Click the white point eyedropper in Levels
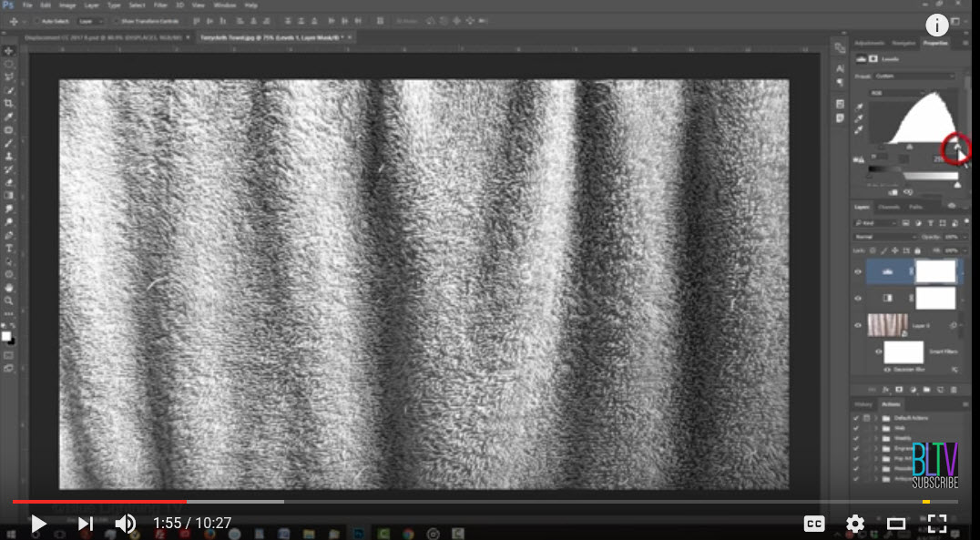 click(x=860, y=129)
